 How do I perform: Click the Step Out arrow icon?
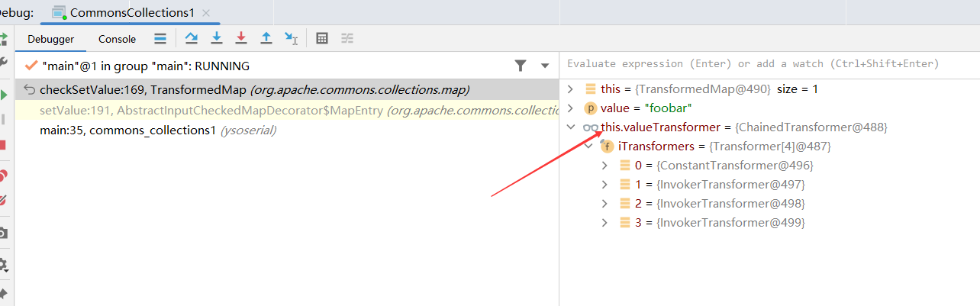[266, 38]
